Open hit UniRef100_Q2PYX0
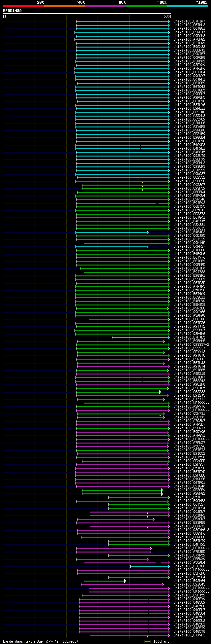The height and width of the screenshot is (644, 211). 189,65
